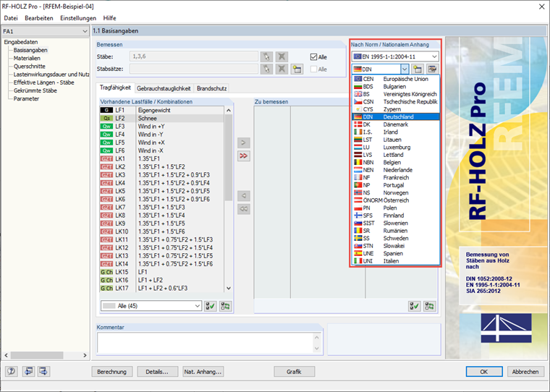Screen dimensions: 550x392
Task: Select load case LF1 Eigengewicht
Action: click(161, 110)
